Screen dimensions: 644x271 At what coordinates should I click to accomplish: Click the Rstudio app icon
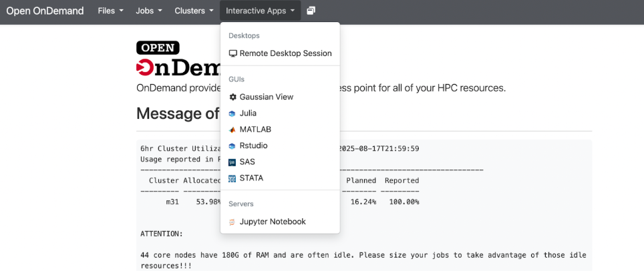pos(232,146)
